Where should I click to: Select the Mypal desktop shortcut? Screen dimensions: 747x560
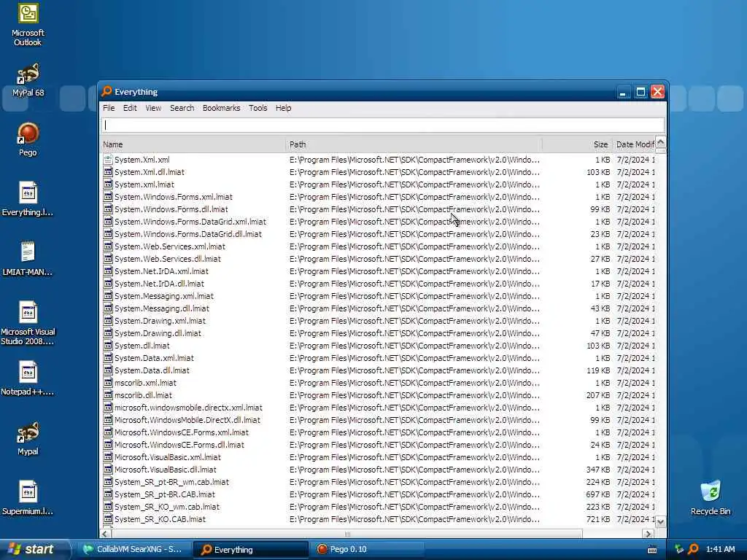click(28, 438)
